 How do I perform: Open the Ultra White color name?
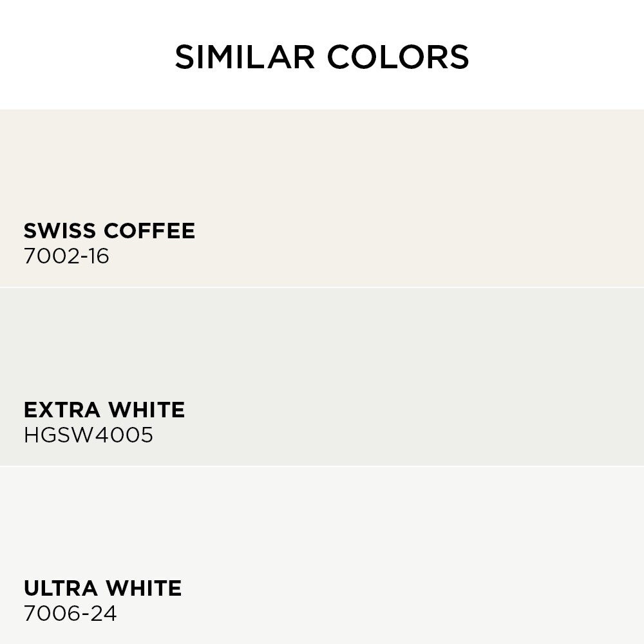[102, 588]
